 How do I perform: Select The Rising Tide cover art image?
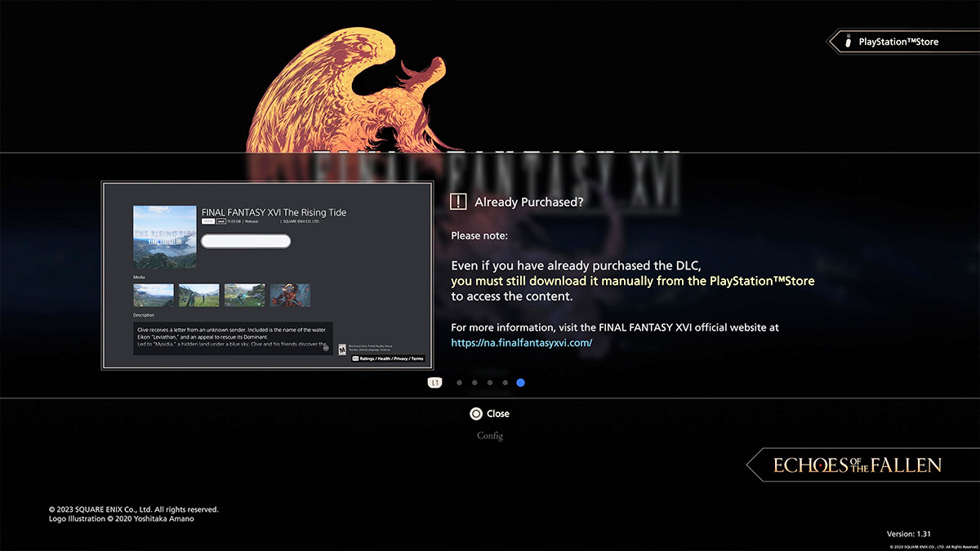click(164, 237)
